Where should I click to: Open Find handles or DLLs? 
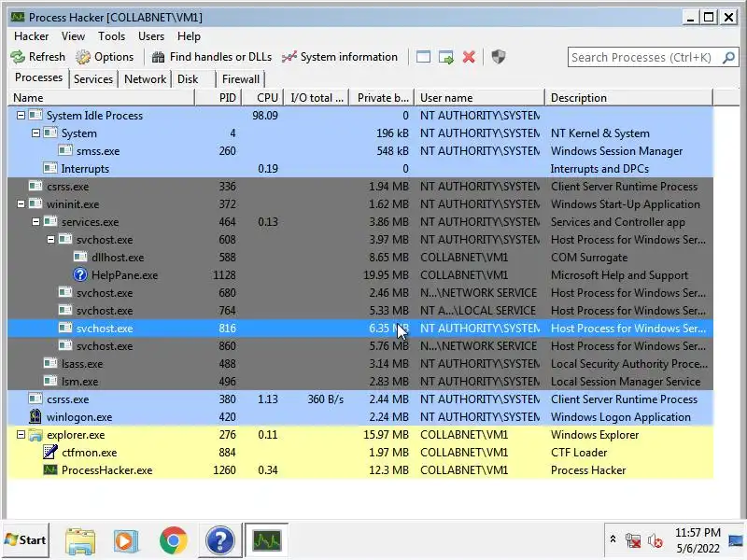tap(212, 57)
